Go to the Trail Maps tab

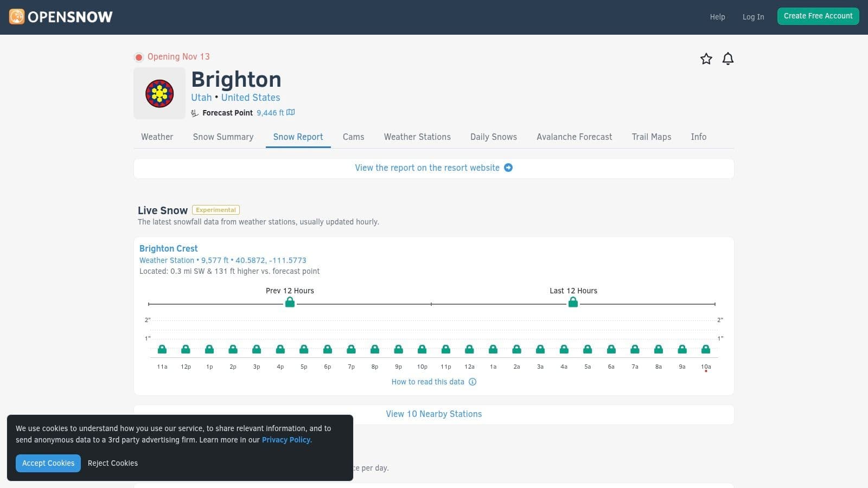(651, 137)
